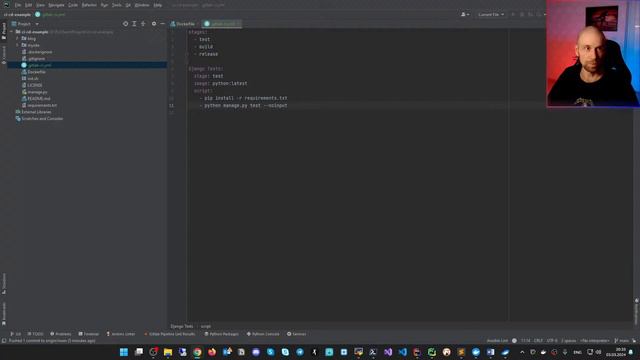Open File Explorer from the taskbar

168,352
